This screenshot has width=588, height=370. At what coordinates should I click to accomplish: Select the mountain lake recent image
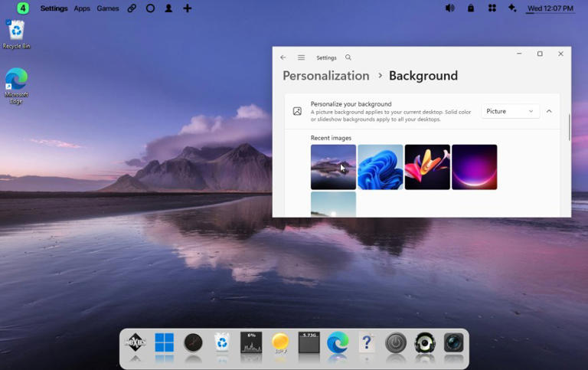[333, 167]
